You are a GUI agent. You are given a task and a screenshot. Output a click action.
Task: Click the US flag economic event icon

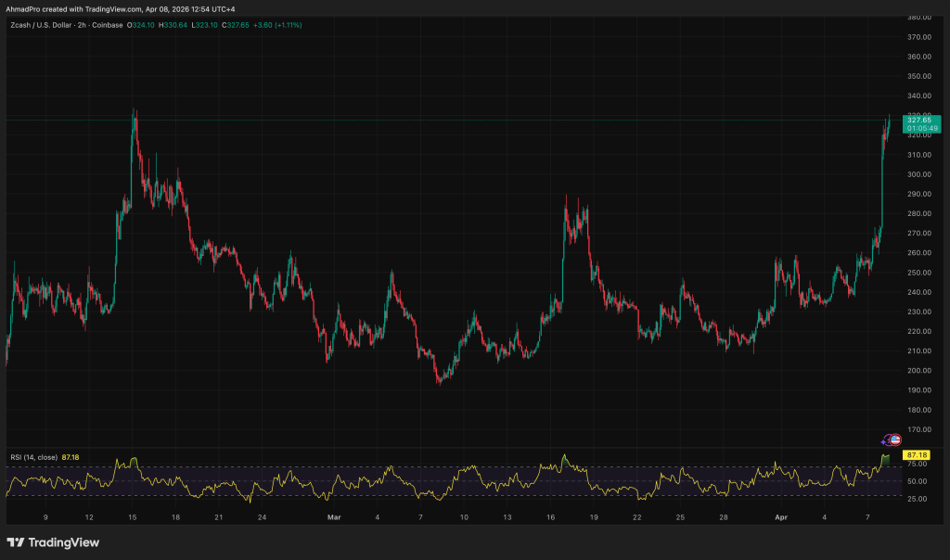[x=896, y=439]
